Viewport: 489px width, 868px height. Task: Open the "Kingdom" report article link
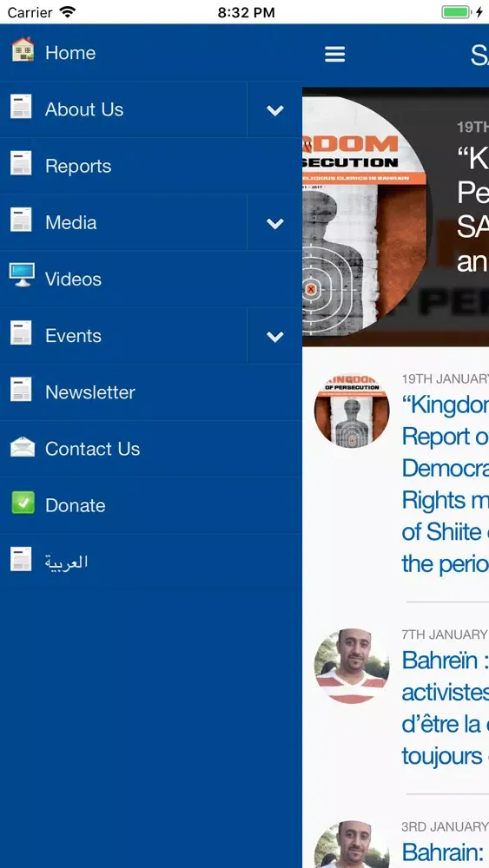coord(446,484)
